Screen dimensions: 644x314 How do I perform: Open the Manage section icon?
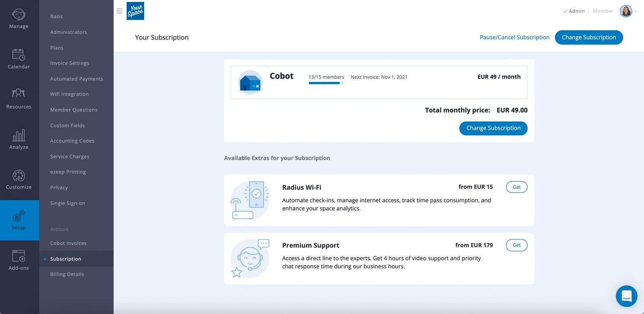19,15
